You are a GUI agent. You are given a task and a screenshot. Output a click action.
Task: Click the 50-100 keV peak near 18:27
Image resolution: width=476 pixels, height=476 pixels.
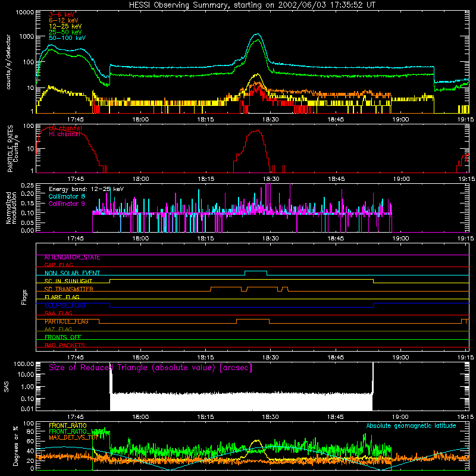pos(258,34)
